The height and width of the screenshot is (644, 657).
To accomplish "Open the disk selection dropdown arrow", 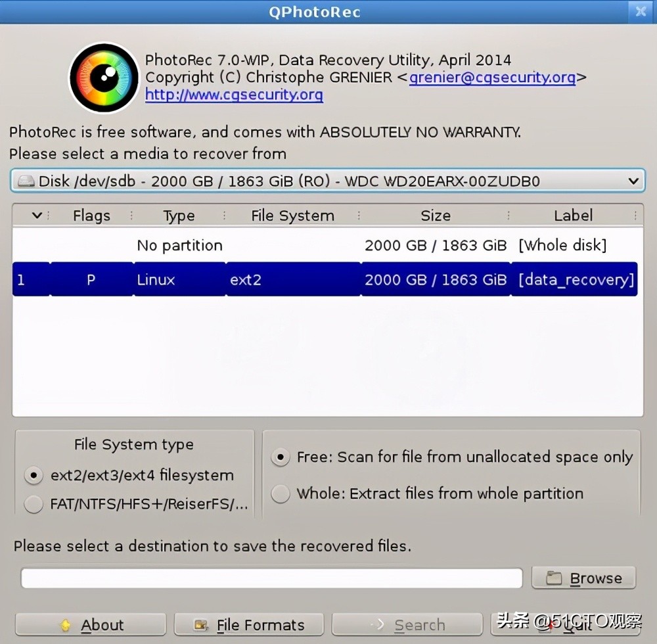I will coord(633,181).
